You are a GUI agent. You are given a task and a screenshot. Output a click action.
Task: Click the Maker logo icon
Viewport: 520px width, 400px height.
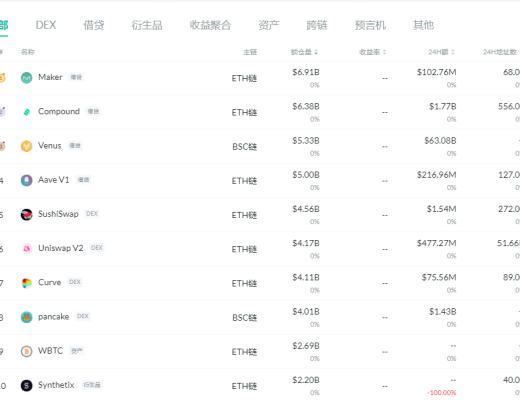click(27, 78)
